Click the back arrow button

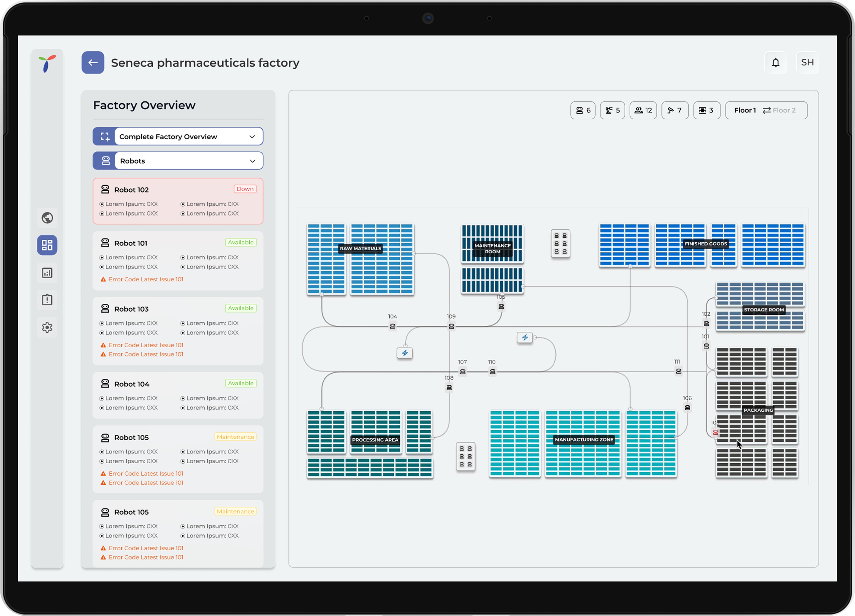pos(93,63)
